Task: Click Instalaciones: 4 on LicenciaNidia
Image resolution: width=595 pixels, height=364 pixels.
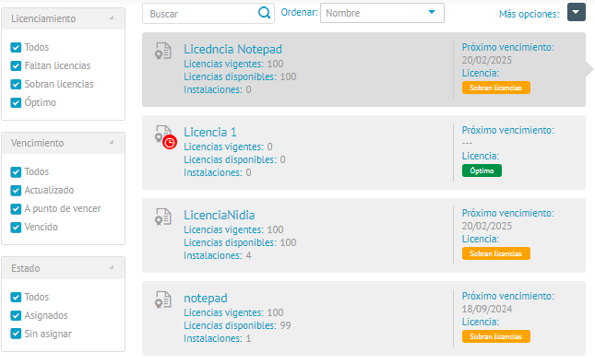Action: click(218, 255)
